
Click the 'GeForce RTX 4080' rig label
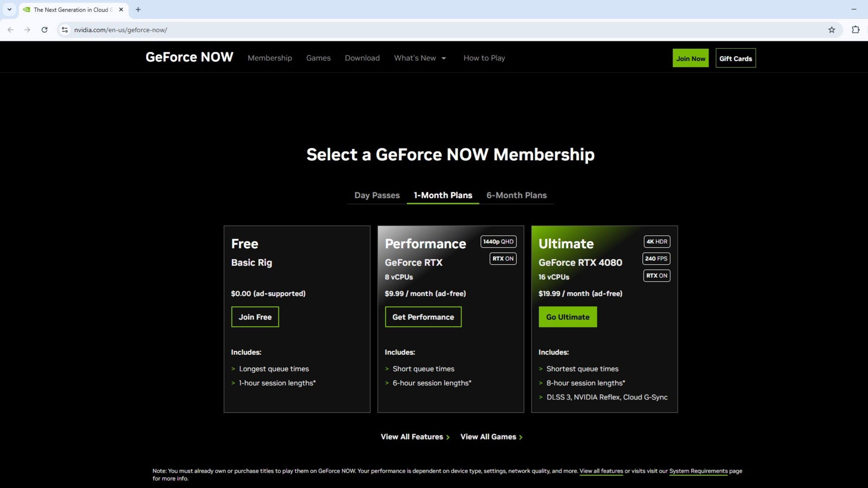tap(580, 262)
